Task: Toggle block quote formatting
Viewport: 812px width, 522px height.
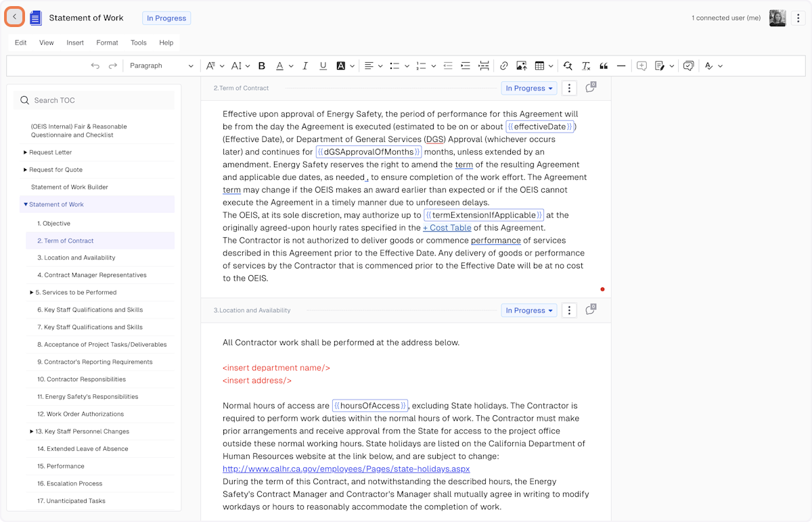Action: [604, 66]
